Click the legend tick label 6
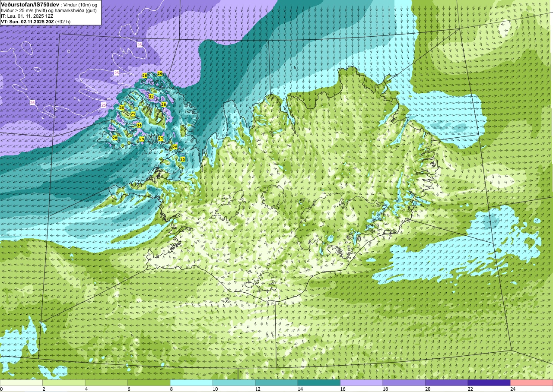Screen dimensions: 553x392 128,389
